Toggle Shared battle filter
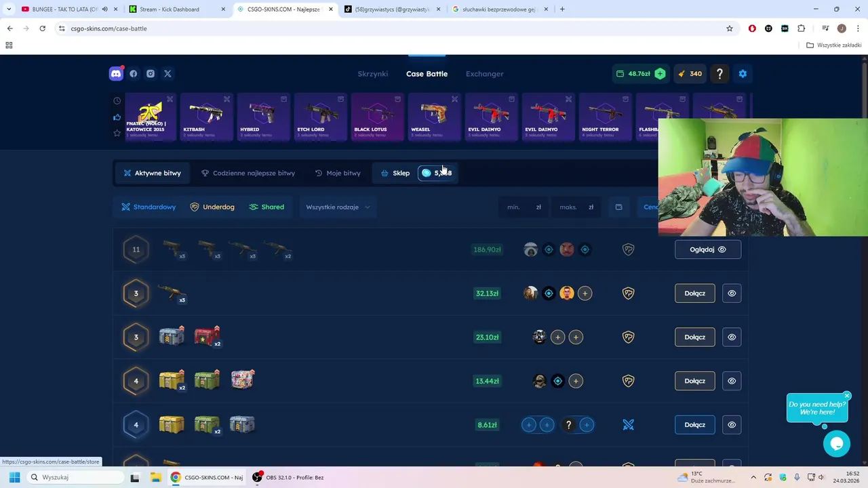Viewport: 868px width, 488px height. [267, 207]
